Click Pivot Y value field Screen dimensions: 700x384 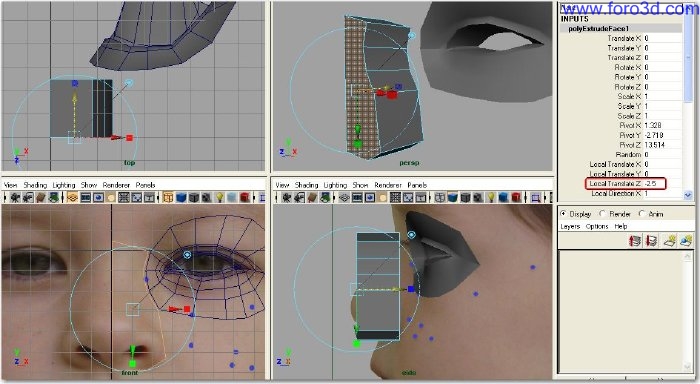tap(662, 135)
